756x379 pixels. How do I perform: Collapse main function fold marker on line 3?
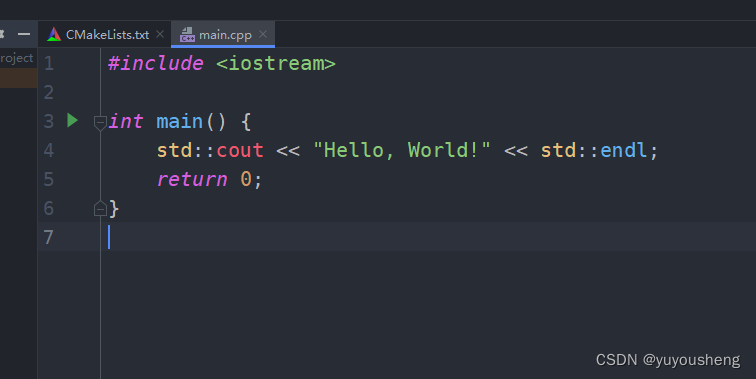[100, 122]
